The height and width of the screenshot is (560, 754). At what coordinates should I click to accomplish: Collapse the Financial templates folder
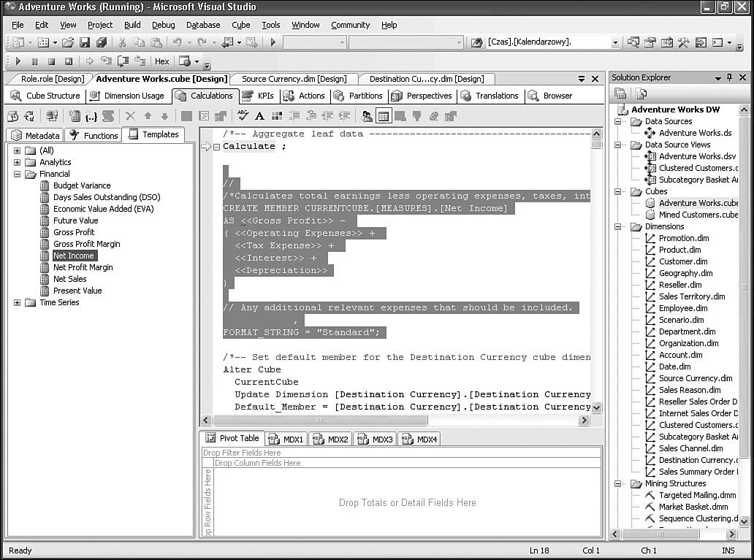(18, 174)
